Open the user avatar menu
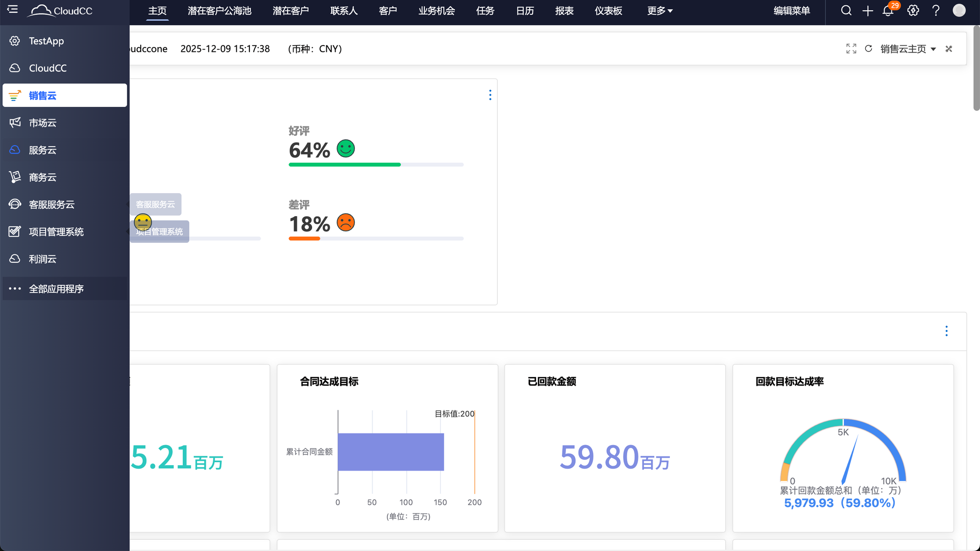 959,10
